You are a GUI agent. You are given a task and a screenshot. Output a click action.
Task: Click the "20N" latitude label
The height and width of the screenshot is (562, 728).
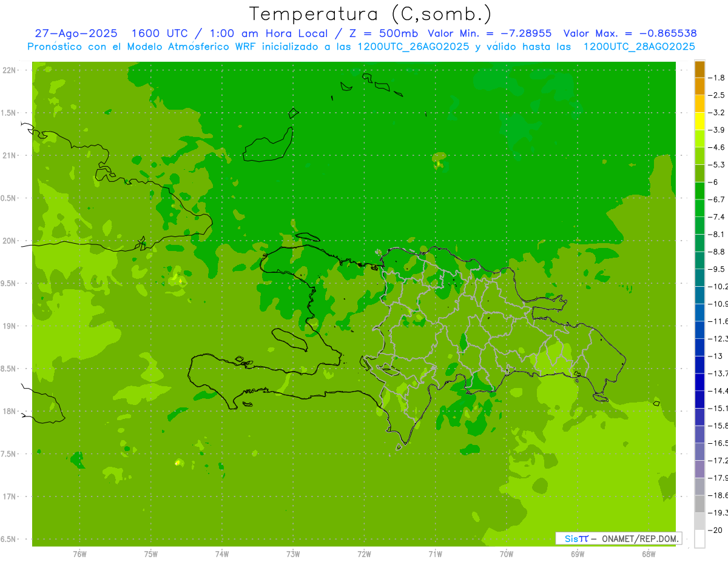9,241
